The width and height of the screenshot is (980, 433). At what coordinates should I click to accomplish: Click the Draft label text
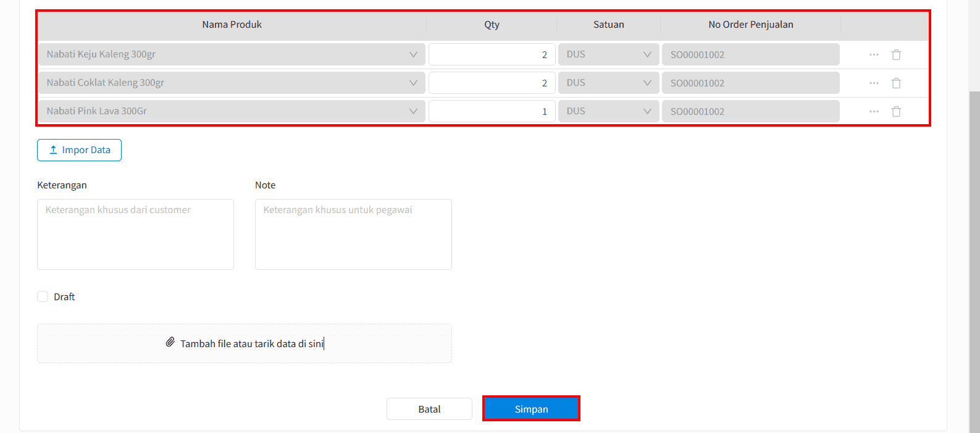point(64,297)
